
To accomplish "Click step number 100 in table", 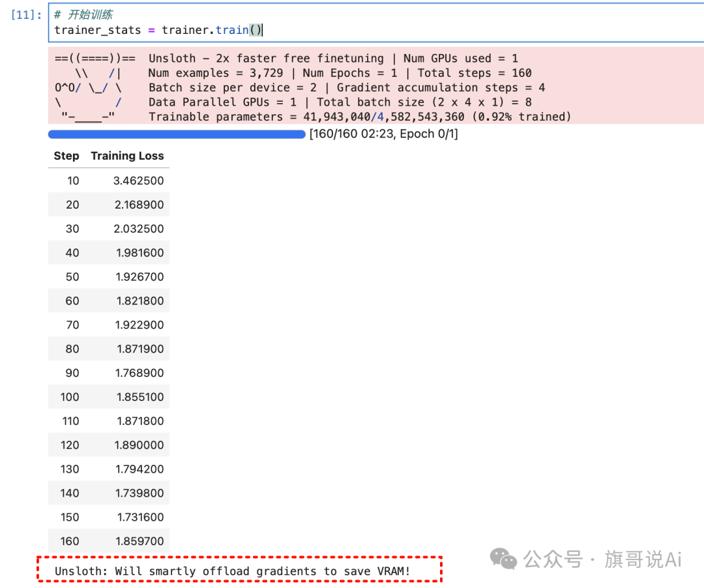I will (x=70, y=397).
